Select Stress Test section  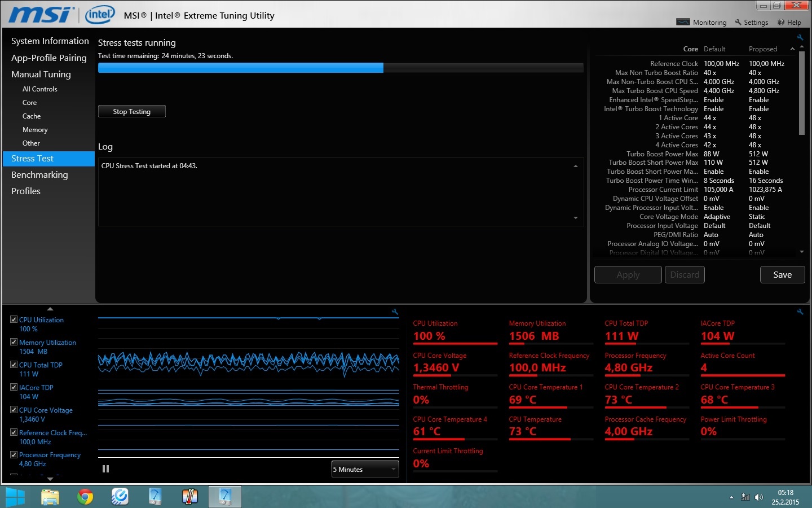click(48, 159)
